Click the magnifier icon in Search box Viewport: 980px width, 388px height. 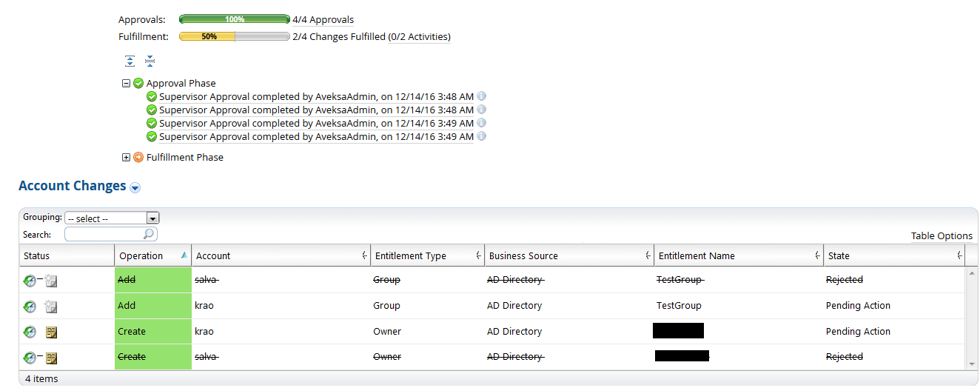(x=149, y=234)
